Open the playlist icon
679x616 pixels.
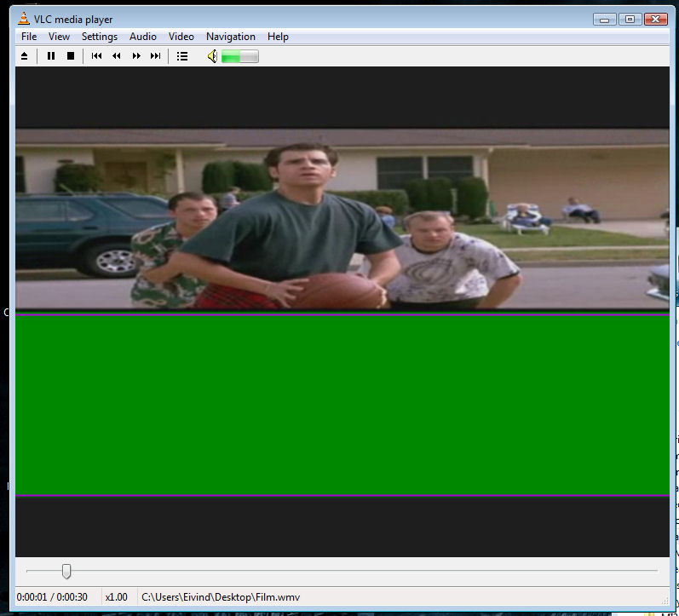[182, 56]
